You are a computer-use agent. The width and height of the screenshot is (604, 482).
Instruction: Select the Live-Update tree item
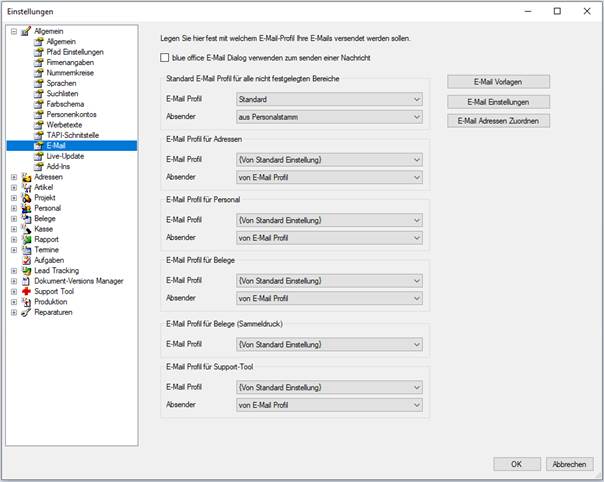(x=65, y=156)
